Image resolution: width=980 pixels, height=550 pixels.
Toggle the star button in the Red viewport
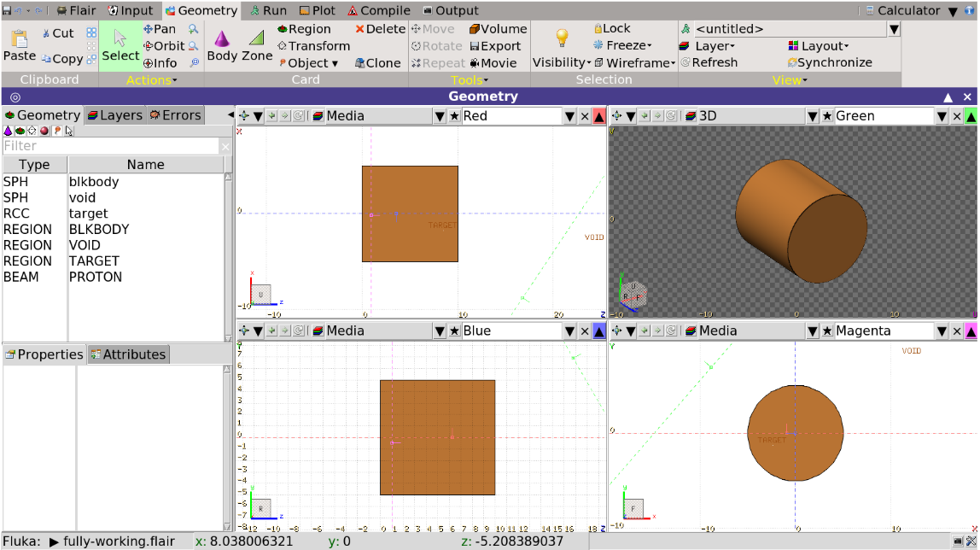coord(454,116)
